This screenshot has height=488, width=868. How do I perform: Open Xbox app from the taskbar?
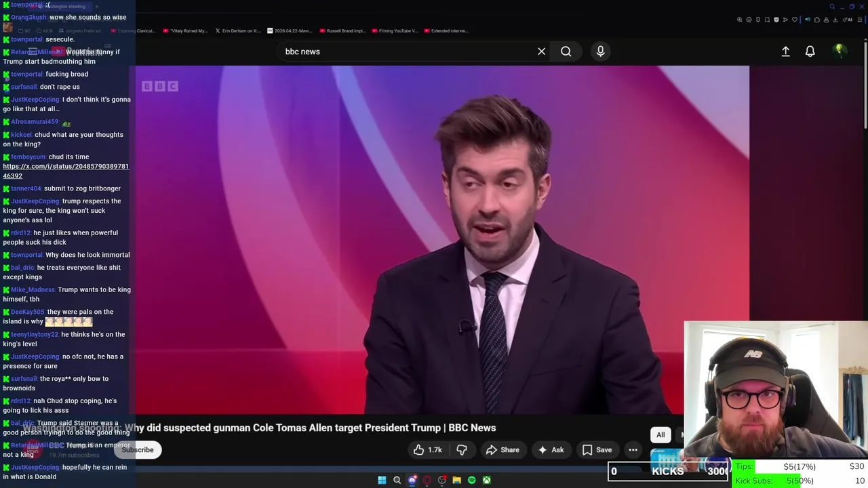[x=486, y=480]
